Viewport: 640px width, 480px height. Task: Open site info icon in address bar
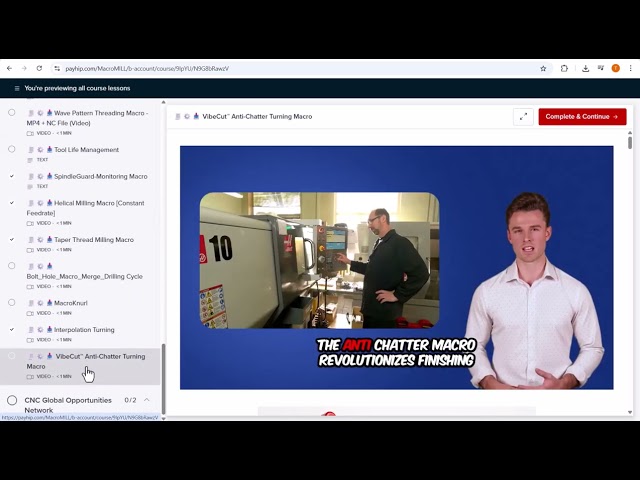(57, 69)
